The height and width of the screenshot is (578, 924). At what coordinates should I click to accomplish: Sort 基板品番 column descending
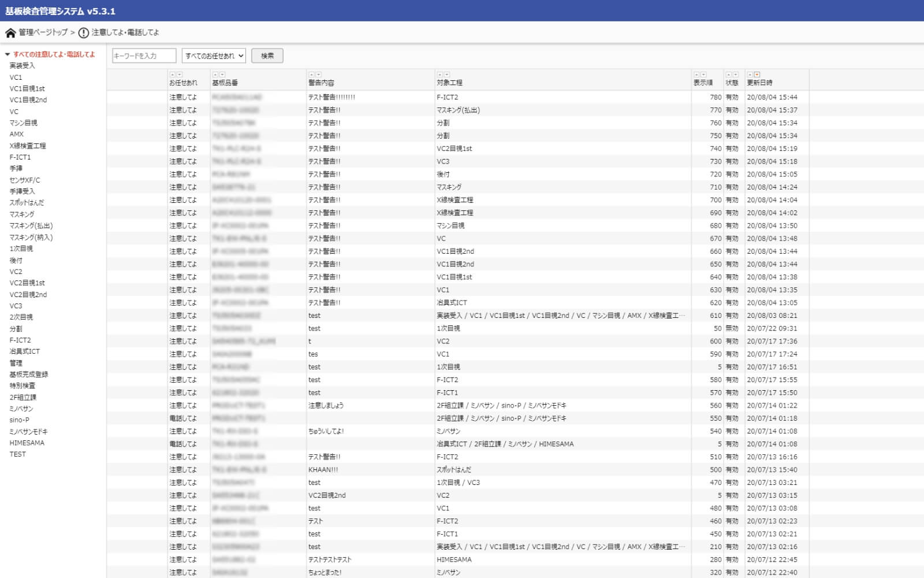[222, 75]
